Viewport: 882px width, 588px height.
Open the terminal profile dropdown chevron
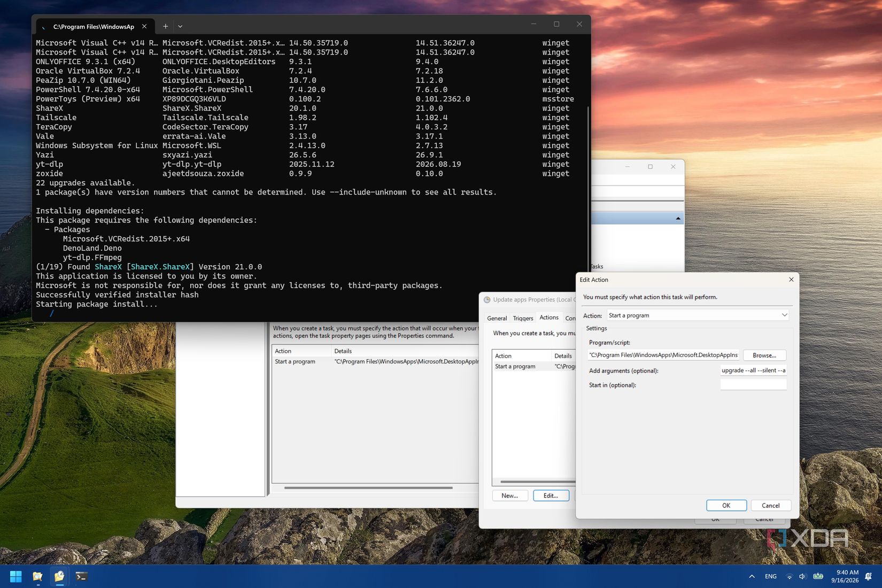[180, 26]
